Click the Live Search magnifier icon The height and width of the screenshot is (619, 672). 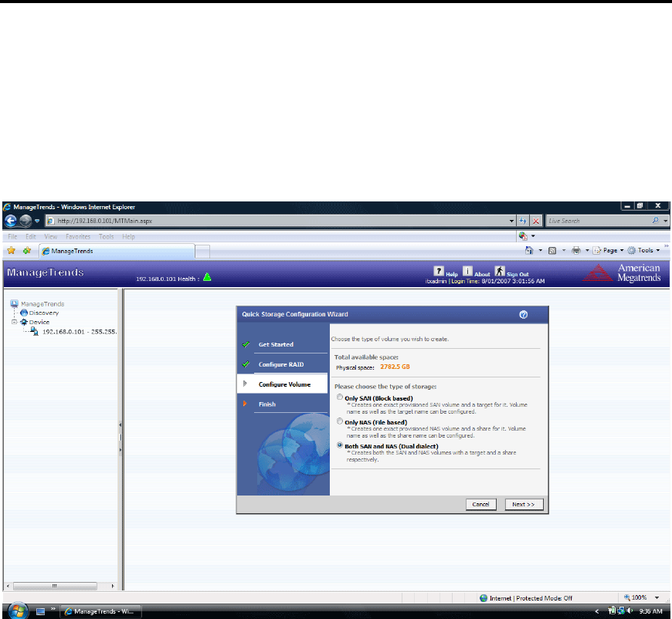pyautogui.click(x=655, y=221)
